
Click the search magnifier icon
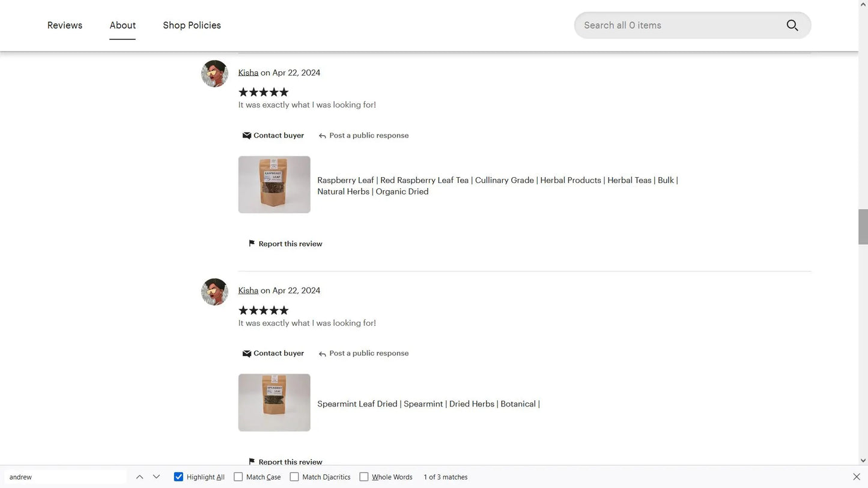tap(792, 25)
